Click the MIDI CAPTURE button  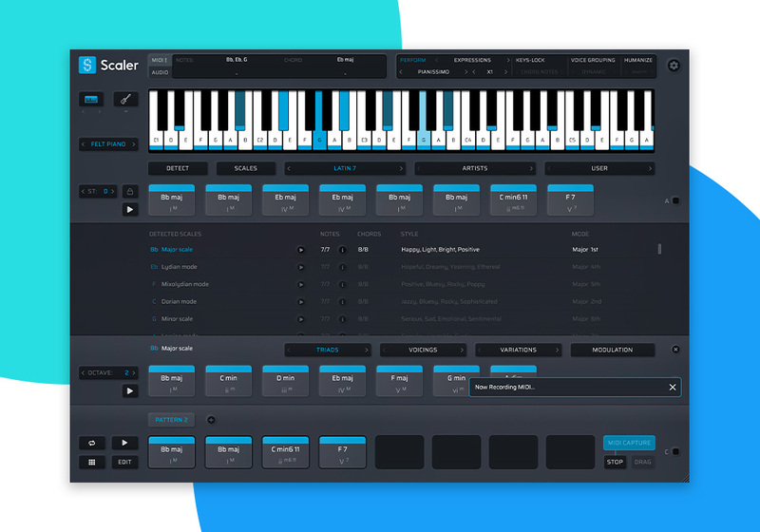(x=629, y=443)
